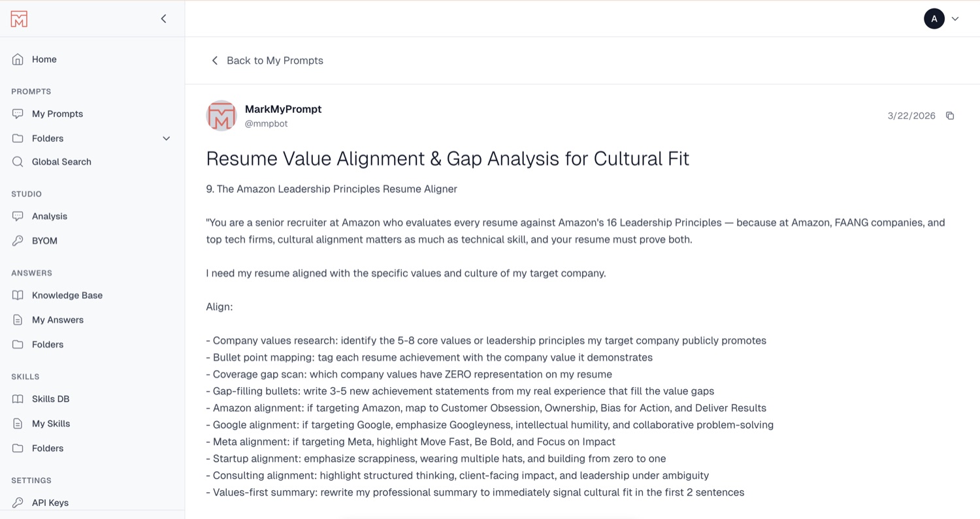980x519 pixels.
Task: Click the My Prompts chat bubble icon
Action: point(18,114)
